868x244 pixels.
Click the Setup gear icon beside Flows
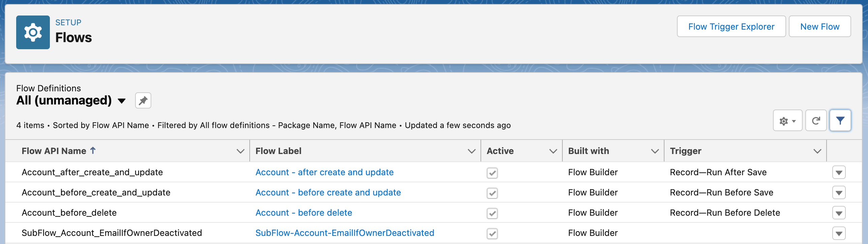coord(33,32)
